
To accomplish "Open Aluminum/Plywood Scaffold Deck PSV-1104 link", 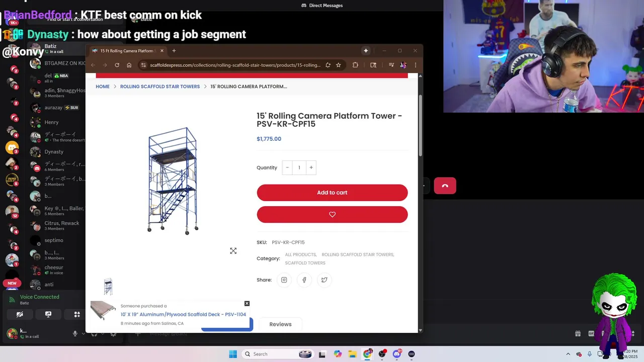I will (x=183, y=315).
